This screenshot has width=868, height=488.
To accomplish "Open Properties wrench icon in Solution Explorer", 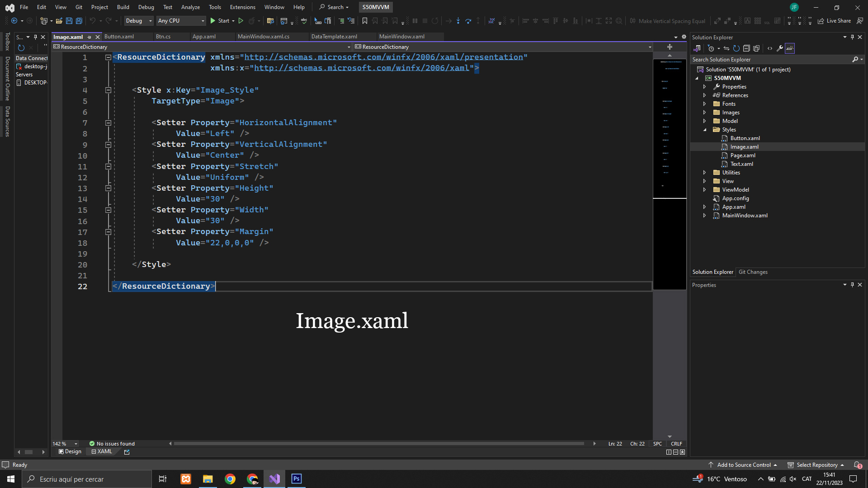I will coord(780,48).
